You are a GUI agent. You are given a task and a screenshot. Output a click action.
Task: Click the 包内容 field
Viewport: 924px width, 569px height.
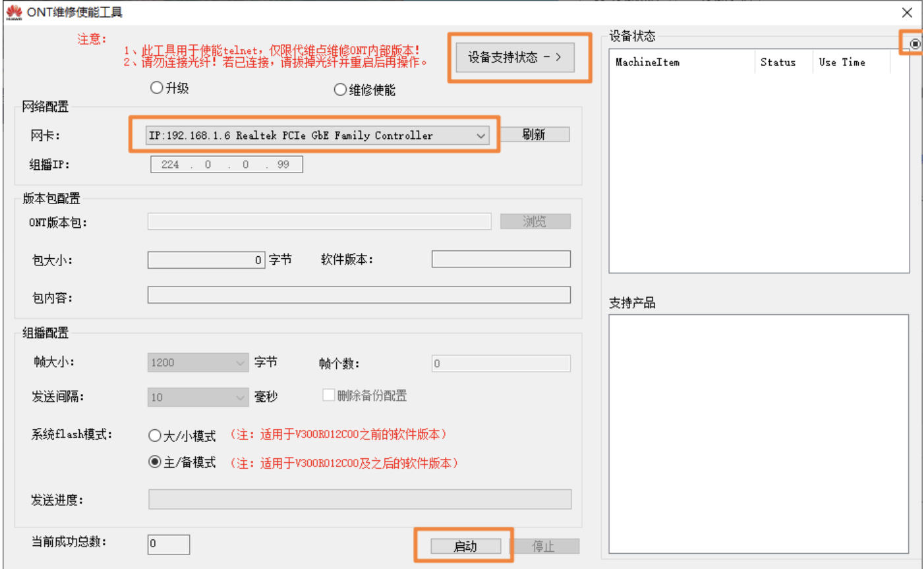359,295
